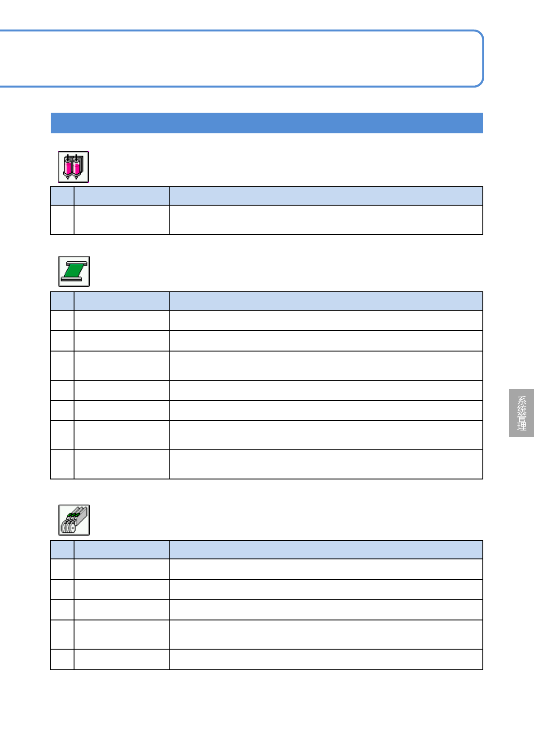Screen dimensions: 534x756
Task: Click the green media roll icon
Action: pyautogui.click(x=74, y=271)
